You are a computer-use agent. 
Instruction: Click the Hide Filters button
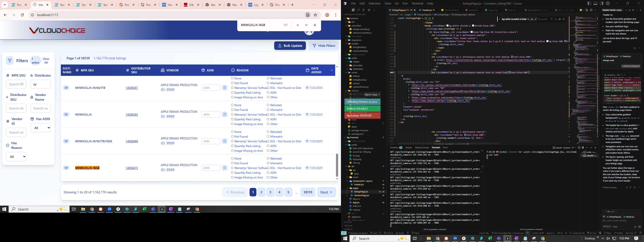[324, 46]
